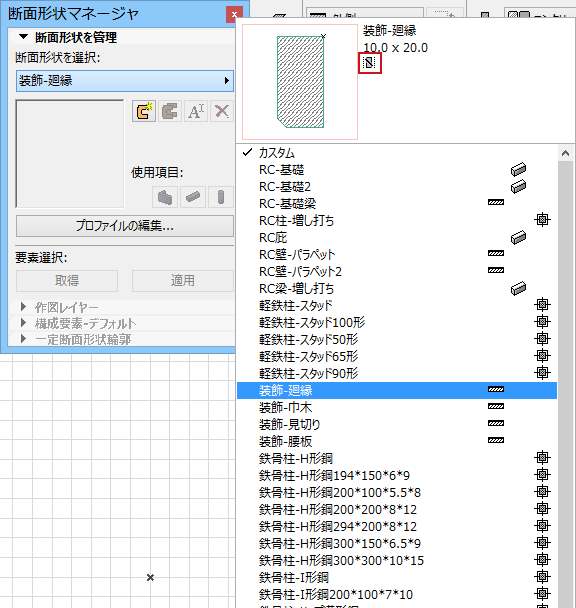The width and height of the screenshot is (576, 608).
Task: Click the column icon beside 軽鉄柱-スタッド100形
Action: (542, 322)
